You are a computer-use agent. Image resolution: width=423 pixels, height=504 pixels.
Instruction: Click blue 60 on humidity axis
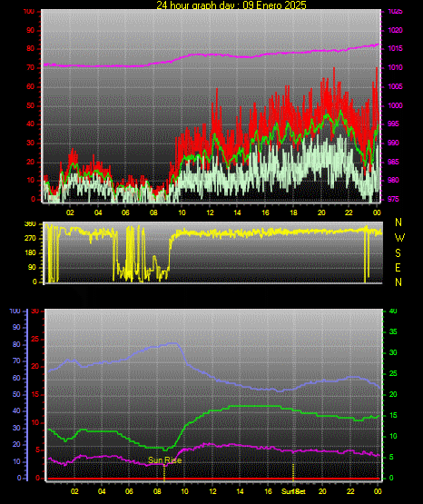[x=16, y=378]
